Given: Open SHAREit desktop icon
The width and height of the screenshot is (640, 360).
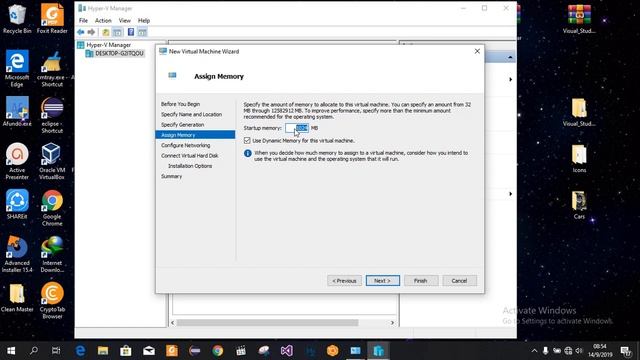Looking at the screenshot, I should (x=17, y=204).
